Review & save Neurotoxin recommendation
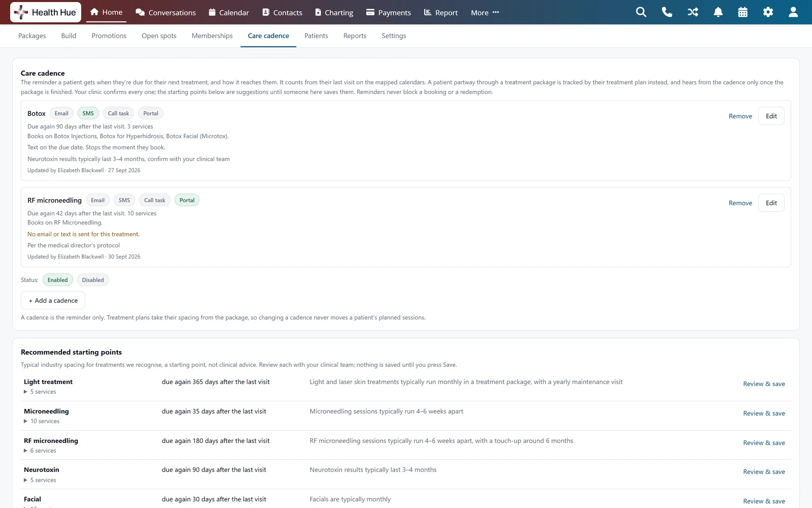This screenshot has width=812, height=508. pos(764,472)
